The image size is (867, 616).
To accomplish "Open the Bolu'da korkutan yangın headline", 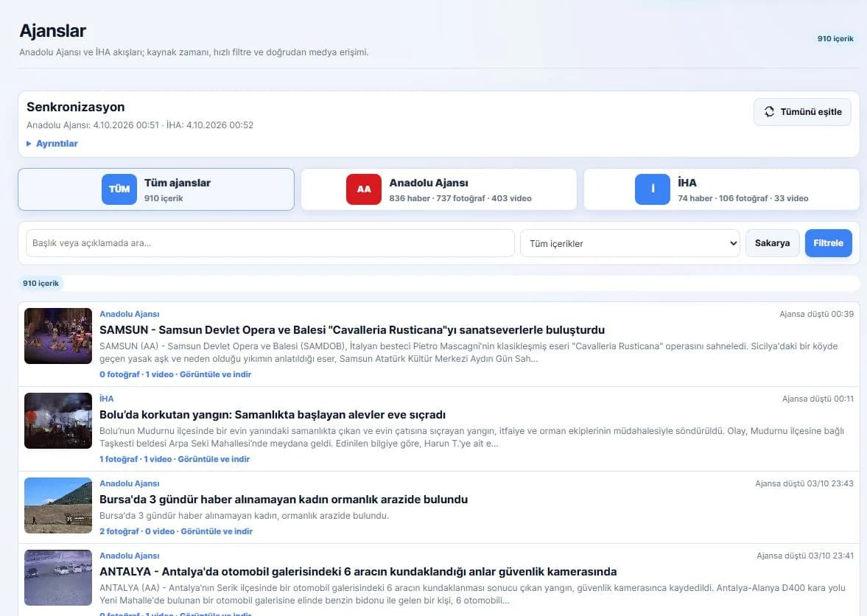I will click(273, 415).
